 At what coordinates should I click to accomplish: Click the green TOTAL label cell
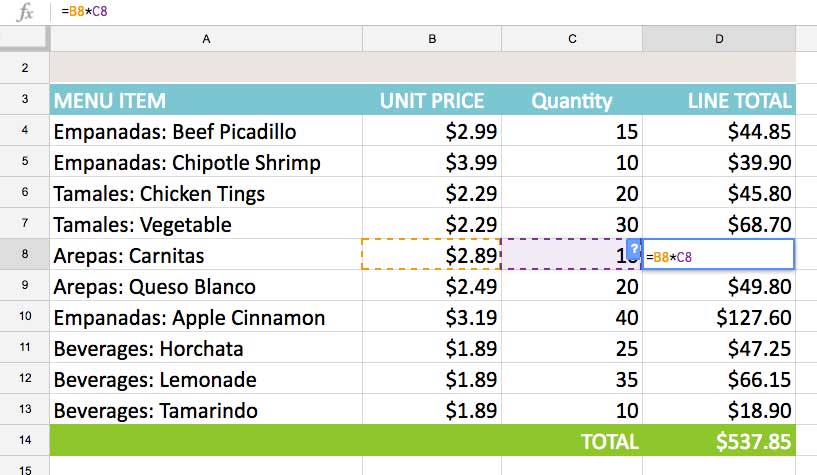point(572,441)
